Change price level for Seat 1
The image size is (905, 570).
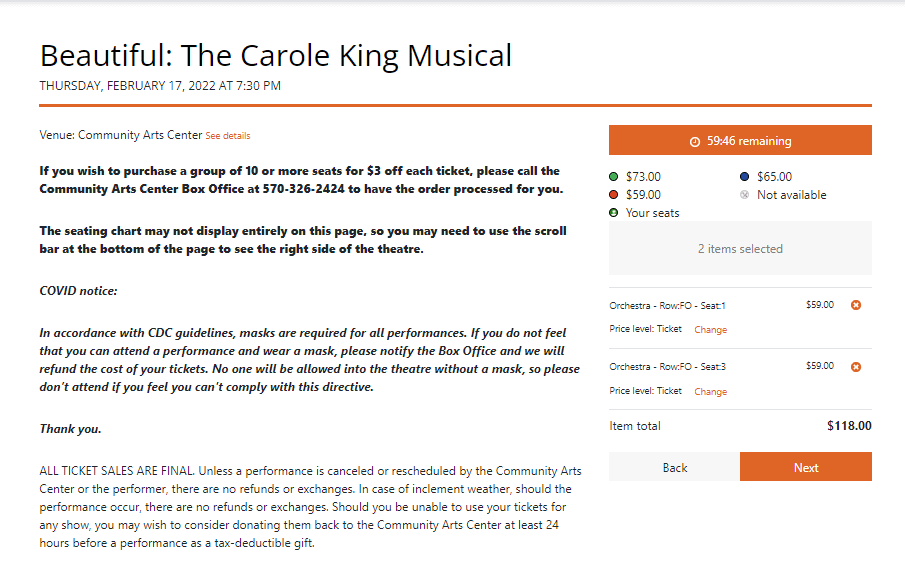point(710,330)
